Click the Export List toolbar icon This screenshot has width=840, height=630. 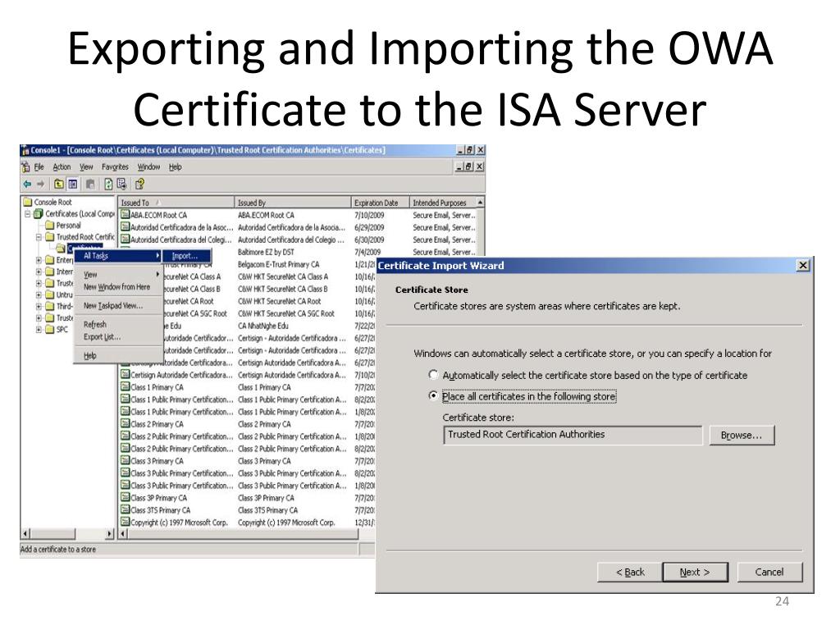click(122, 185)
